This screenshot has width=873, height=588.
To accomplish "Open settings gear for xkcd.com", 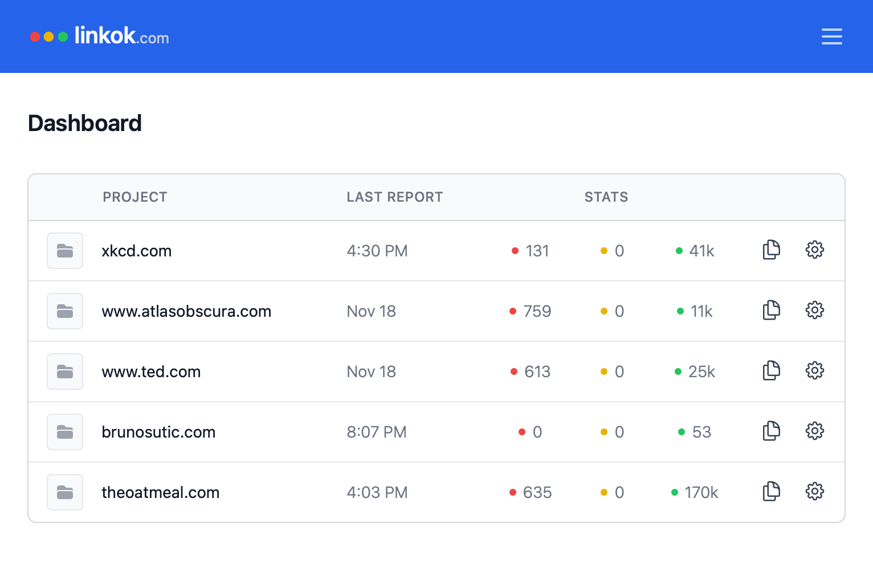I will pyautogui.click(x=814, y=250).
